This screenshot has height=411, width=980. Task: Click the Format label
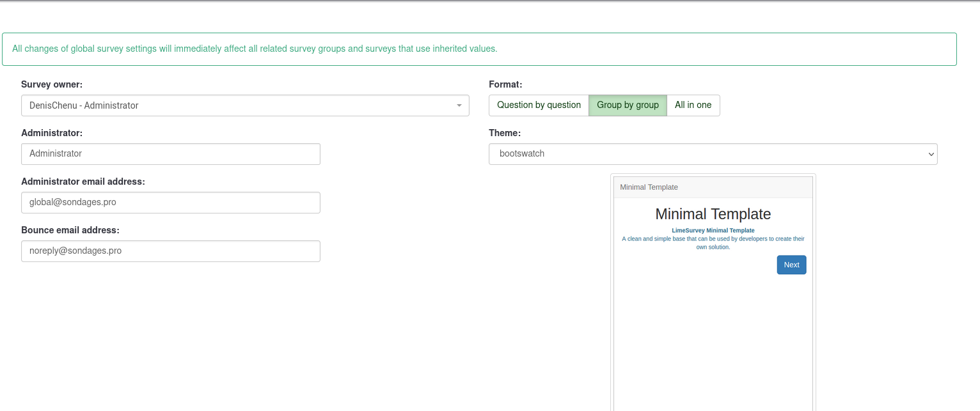505,84
